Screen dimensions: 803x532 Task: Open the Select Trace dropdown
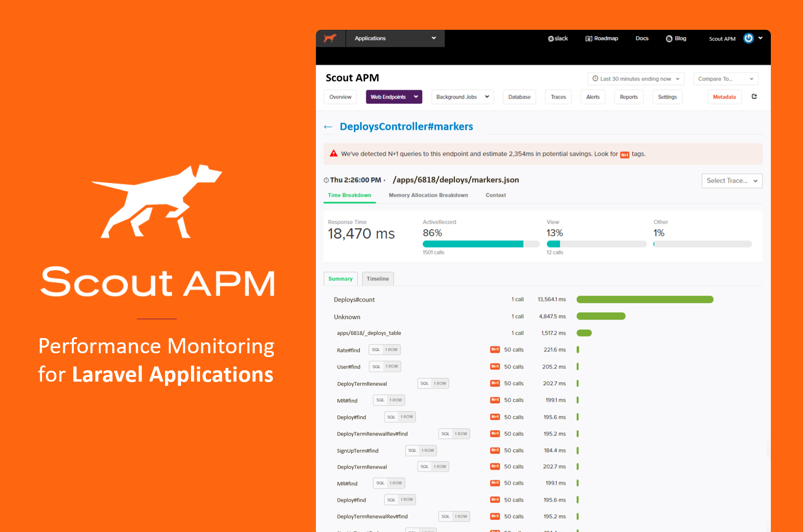click(732, 181)
